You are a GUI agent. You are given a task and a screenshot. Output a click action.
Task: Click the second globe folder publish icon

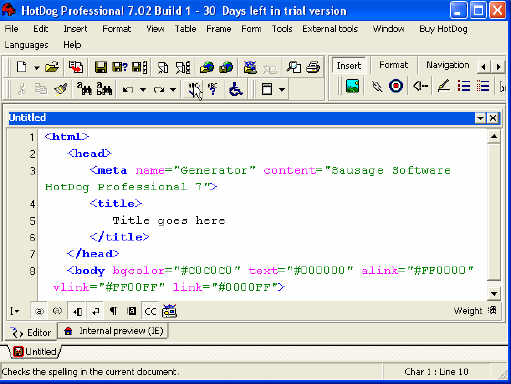(226, 67)
